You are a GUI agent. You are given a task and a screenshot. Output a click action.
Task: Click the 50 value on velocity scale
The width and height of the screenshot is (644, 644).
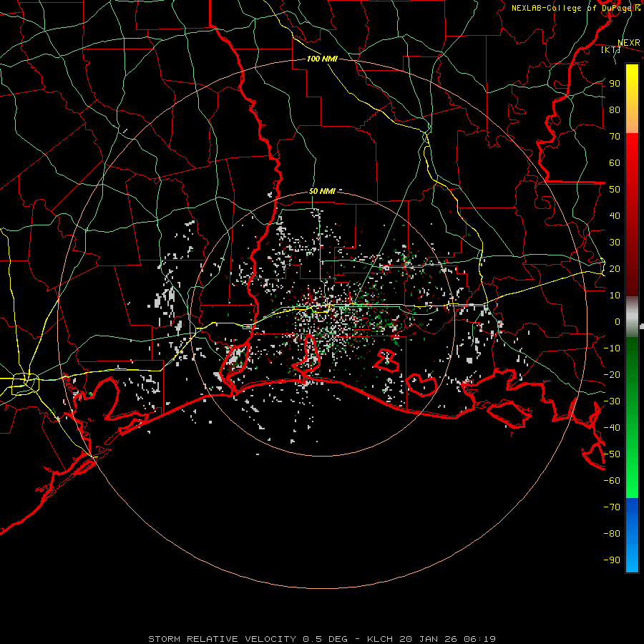click(615, 190)
